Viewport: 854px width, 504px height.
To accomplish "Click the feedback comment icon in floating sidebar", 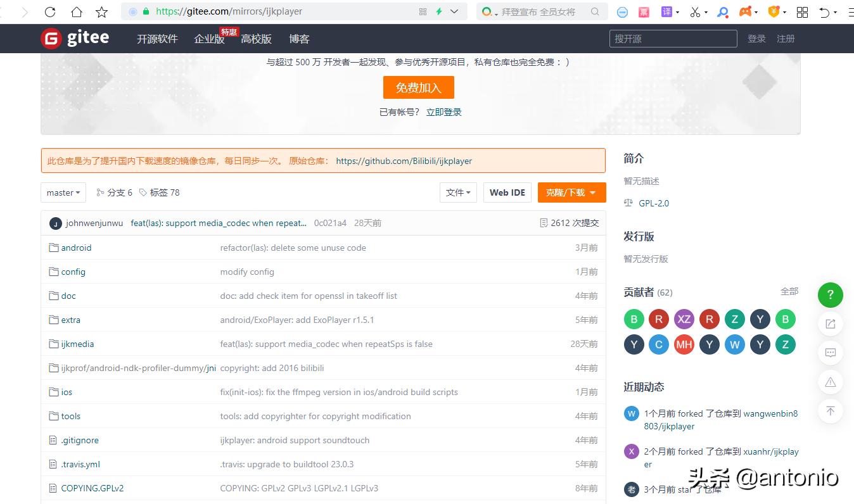I will coord(830,353).
